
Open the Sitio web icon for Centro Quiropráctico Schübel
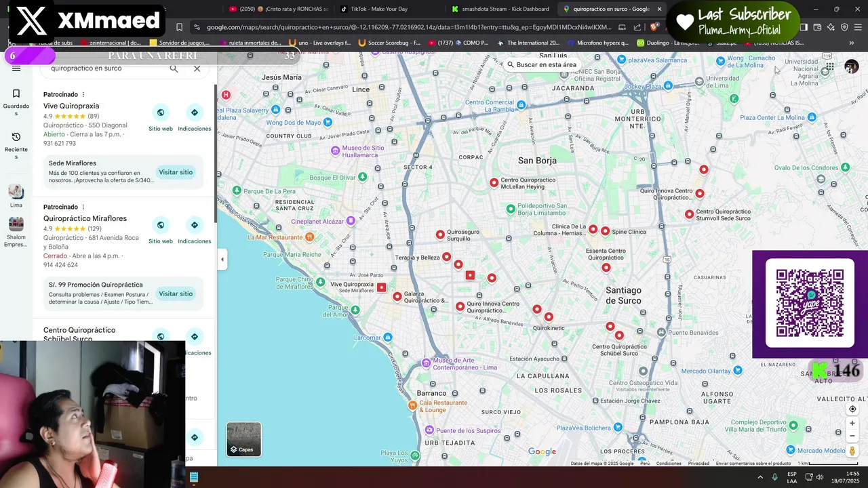pyautogui.click(x=161, y=336)
